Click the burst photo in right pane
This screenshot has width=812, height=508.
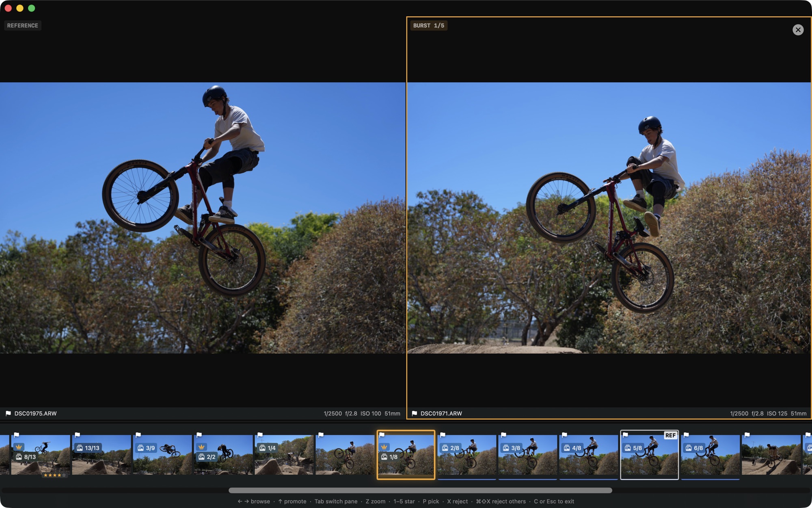[609, 218]
